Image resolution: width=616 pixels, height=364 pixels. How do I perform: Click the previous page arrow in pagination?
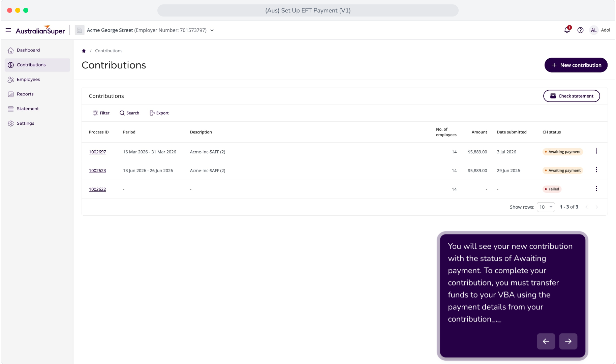[586, 207]
